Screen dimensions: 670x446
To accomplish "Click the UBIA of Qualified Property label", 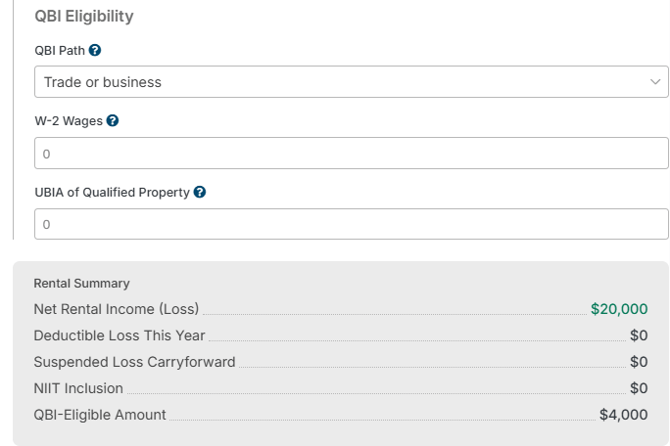I will [112, 192].
